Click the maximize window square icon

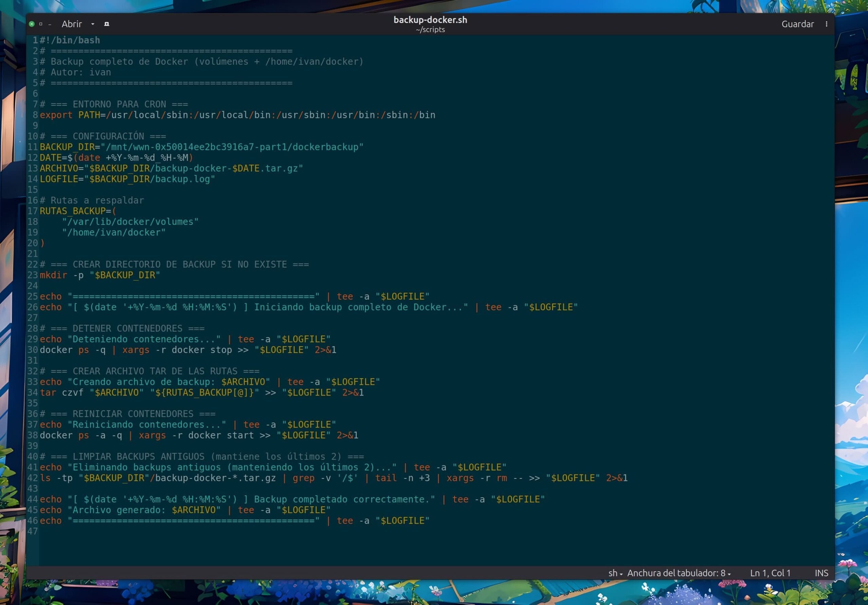tap(41, 24)
